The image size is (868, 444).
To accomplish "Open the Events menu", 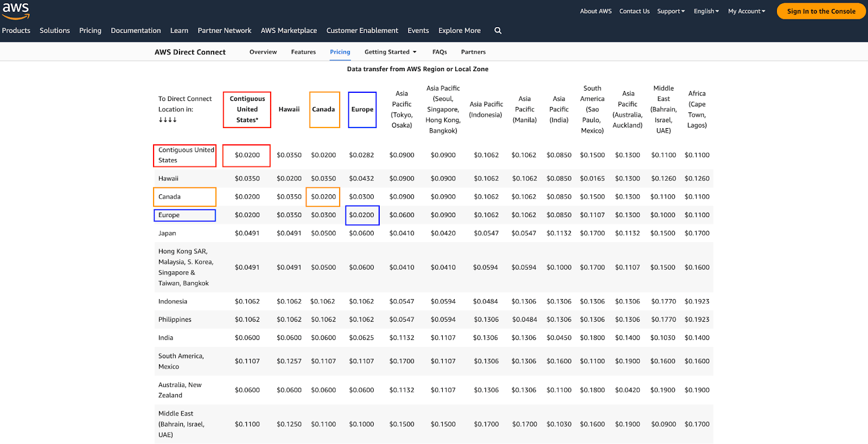I will pyautogui.click(x=418, y=31).
